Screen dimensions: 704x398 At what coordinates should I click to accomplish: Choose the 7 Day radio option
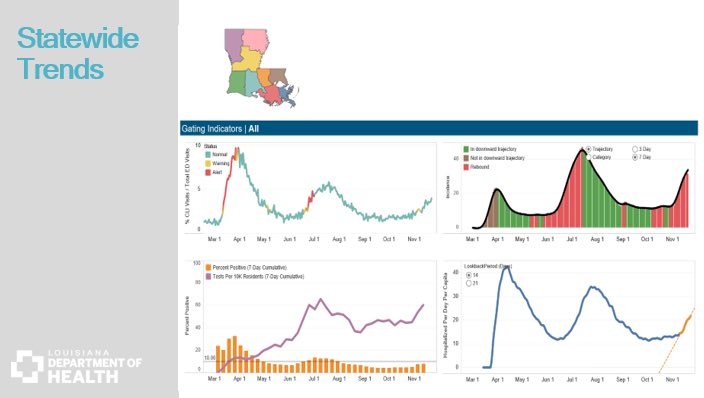click(635, 157)
